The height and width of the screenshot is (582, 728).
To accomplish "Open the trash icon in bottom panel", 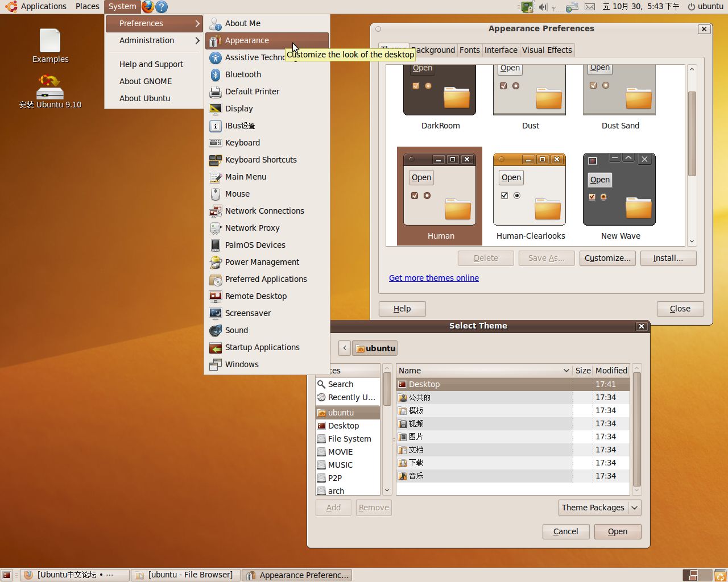I will [x=720, y=575].
